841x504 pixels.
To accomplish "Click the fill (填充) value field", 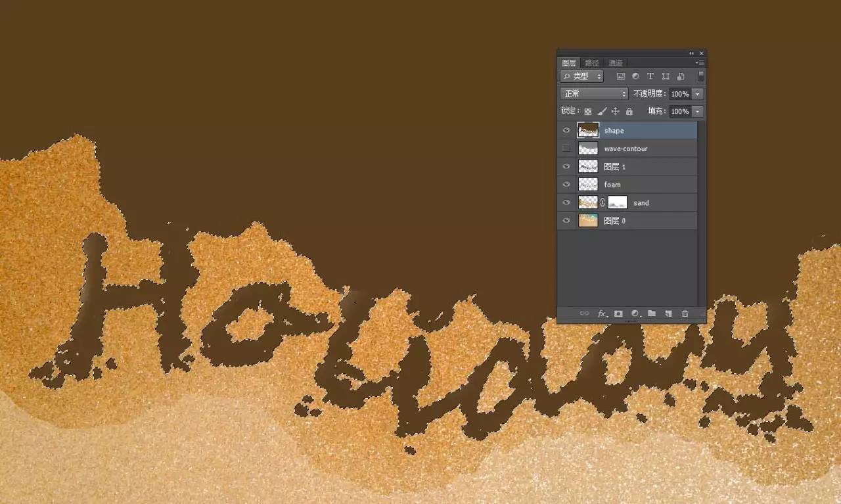I will (x=679, y=112).
